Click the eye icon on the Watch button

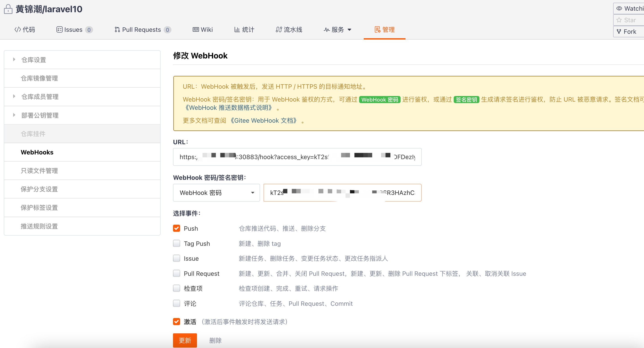[x=620, y=8]
